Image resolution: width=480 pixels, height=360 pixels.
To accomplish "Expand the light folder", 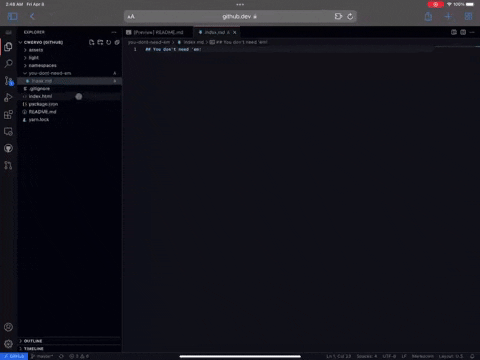I will (x=70, y=58).
